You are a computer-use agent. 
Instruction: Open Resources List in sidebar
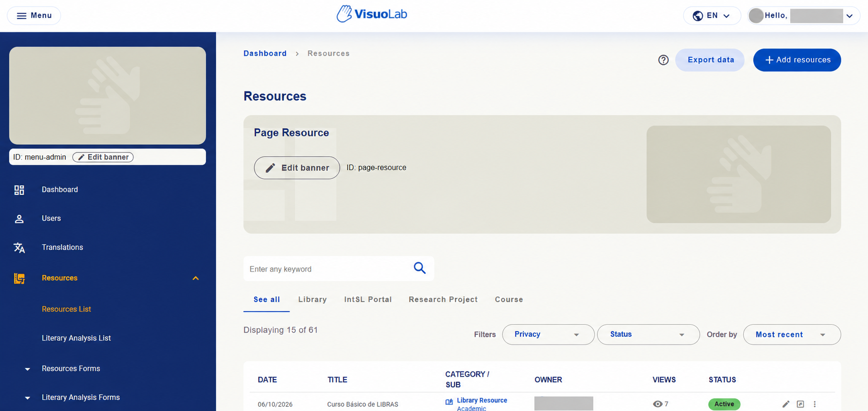click(x=66, y=309)
